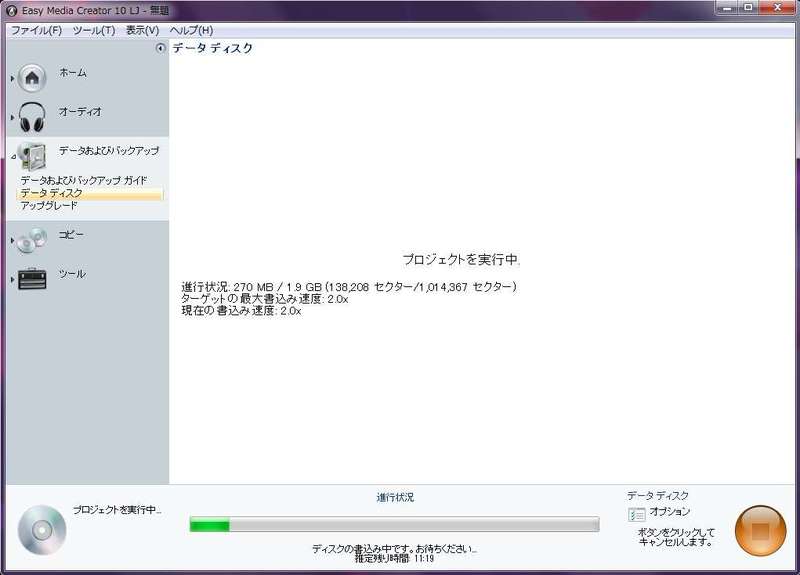This screenshot has height=575, width=800.
Task: Click the Audio headphones icon
Action: pos(32,117)
